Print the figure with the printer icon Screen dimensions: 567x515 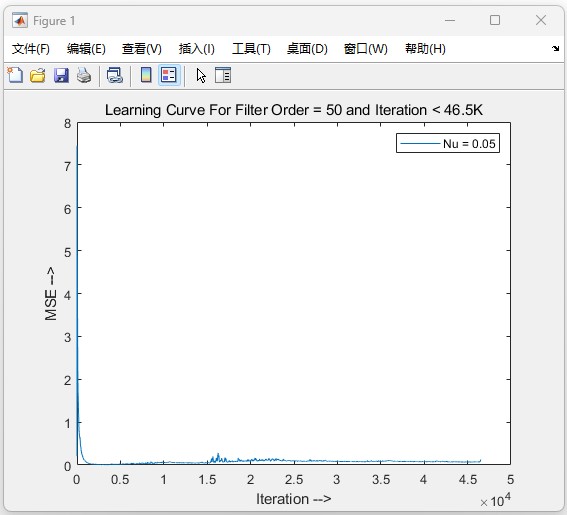click(x=84, y=75)
